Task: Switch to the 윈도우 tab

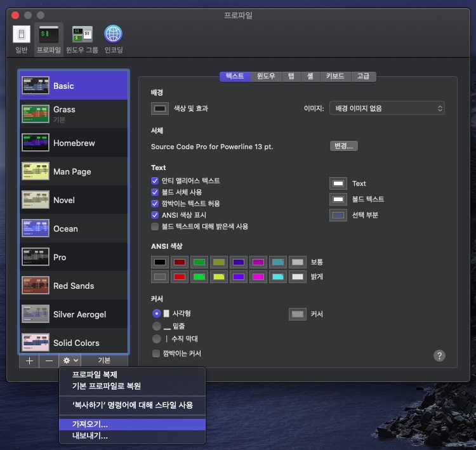Action: [x=266, y=76]
